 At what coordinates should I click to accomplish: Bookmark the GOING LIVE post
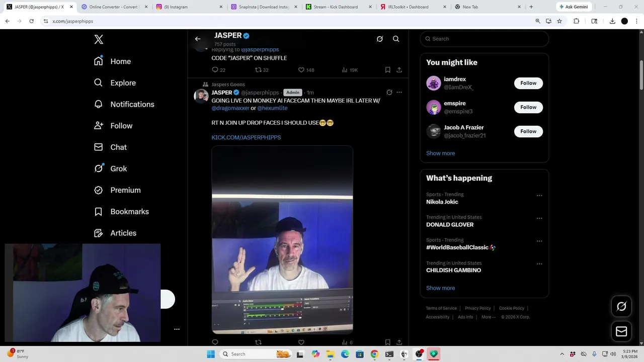387,342
